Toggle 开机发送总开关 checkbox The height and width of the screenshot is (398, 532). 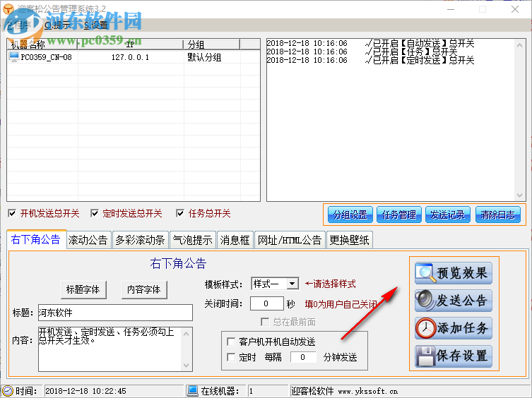pos(12,214)
